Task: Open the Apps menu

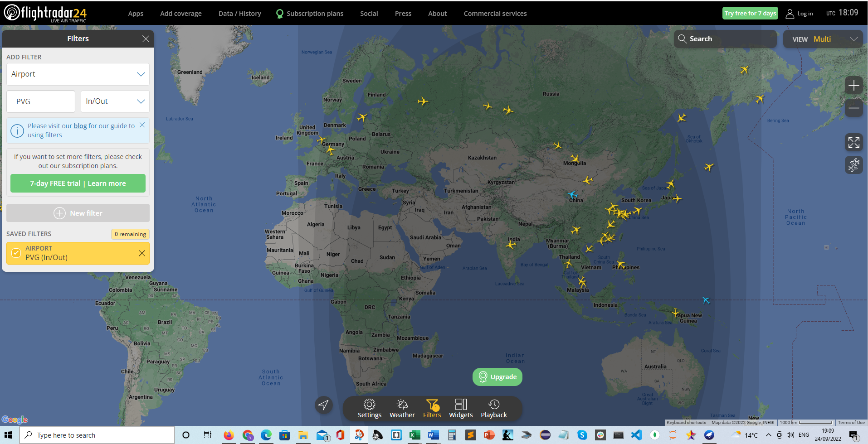Action: [136, 14]
